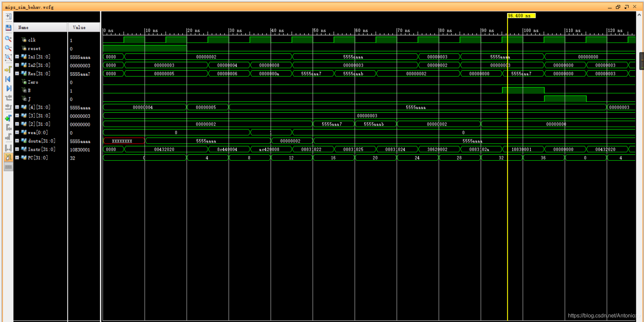The image size is (644, 322).
Task: Click the 08000000 Instr waveform segment
Action: (x=565, y=149)
